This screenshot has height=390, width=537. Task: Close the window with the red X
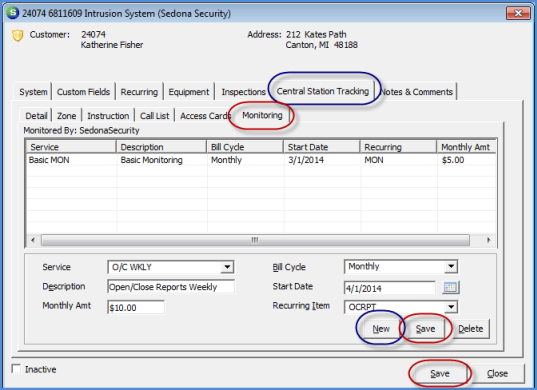pos(518,13)
